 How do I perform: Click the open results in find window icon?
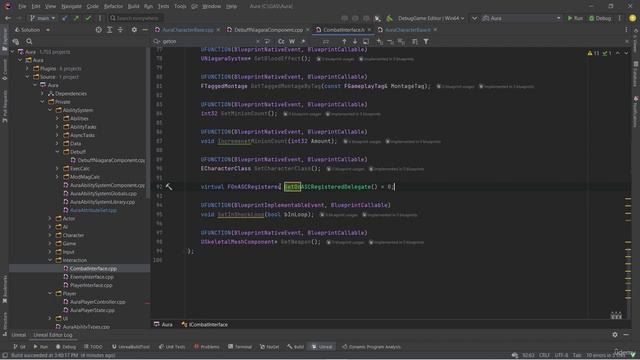pyautogui.click(x=366, y=41)
